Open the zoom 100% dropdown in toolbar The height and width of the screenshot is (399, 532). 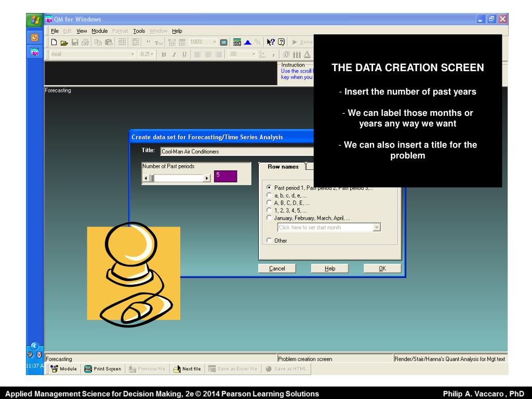(x=214, y=41)
